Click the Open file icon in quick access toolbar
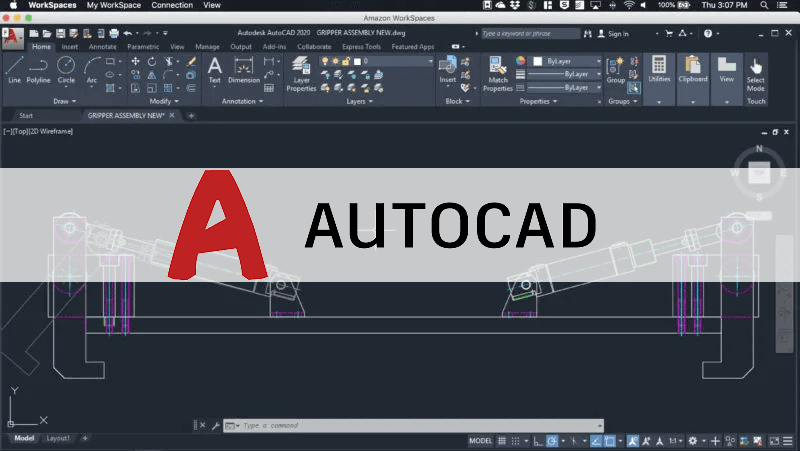The width and height of the screenshot is (800, 451). pos(47,34)
